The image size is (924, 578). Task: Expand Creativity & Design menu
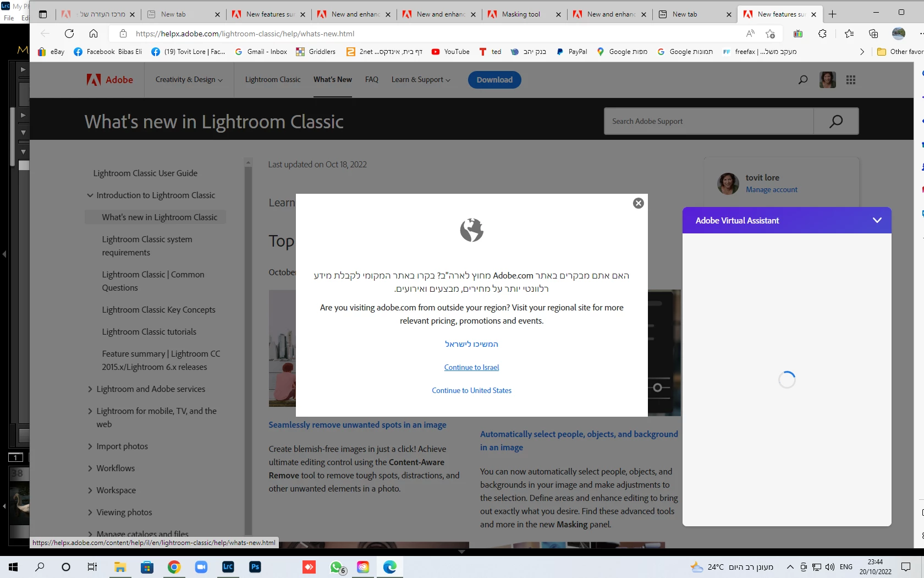tap(189, 80)
